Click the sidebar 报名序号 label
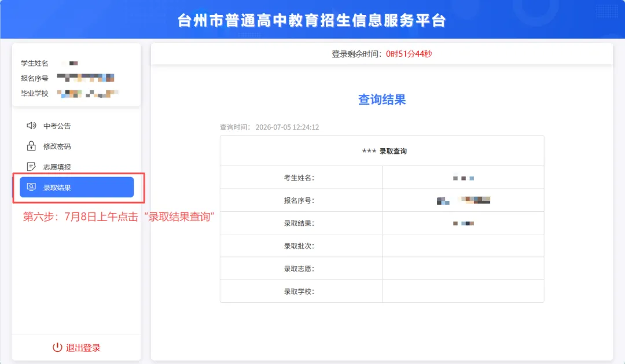 [x=35, y=79]
